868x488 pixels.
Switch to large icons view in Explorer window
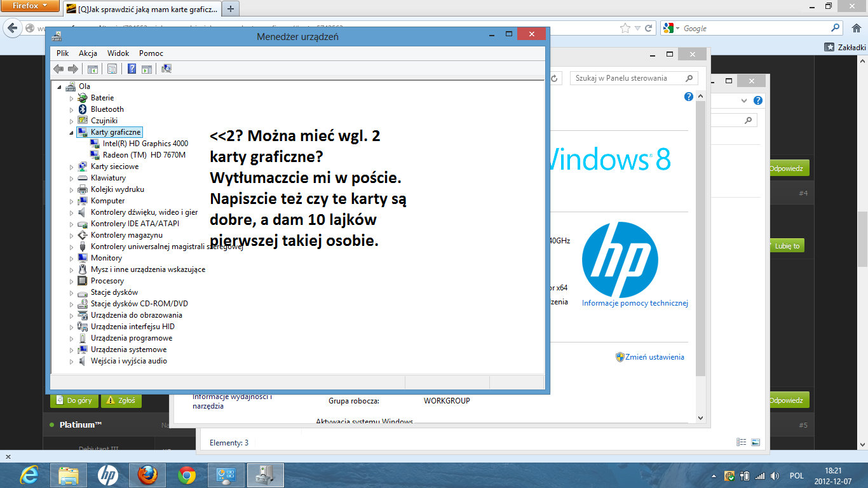tap(756, 442)
